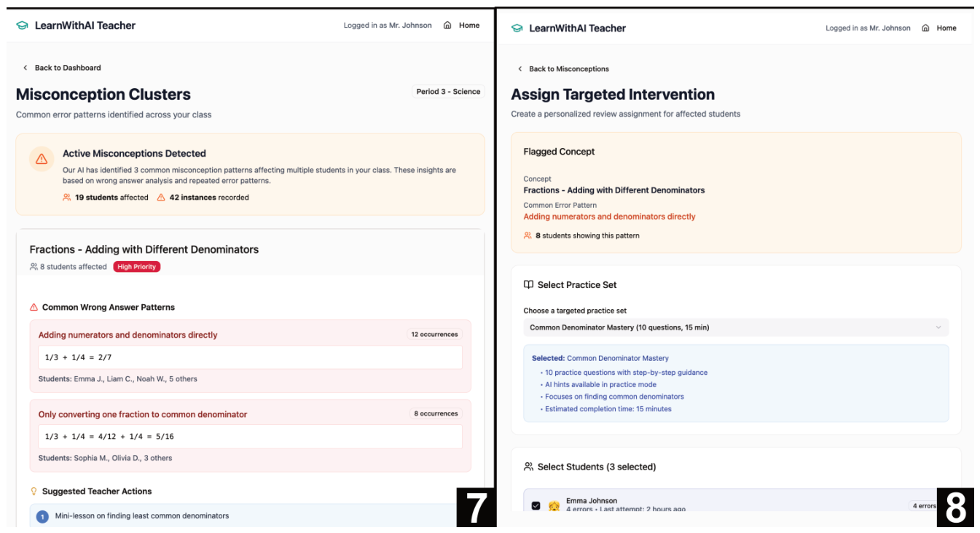
Task: Click back arrow beside Back to Dashboard
Action: [x=26, y=68]
